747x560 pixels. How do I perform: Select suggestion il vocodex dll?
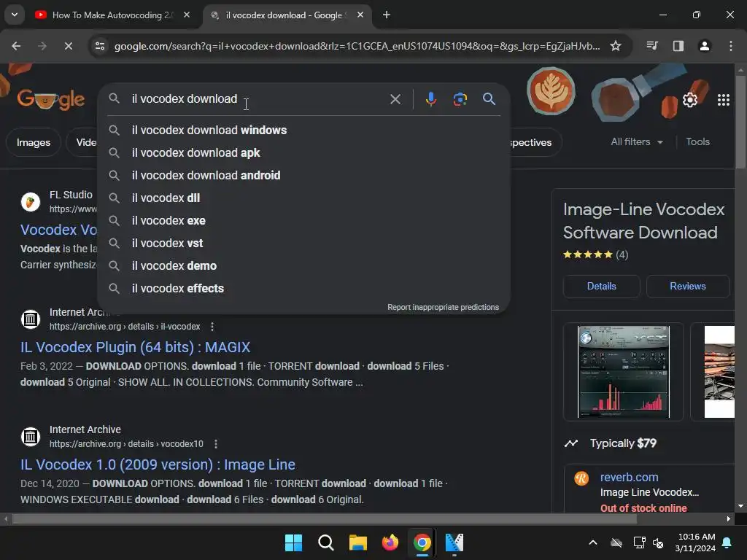(x=303, y=198)
